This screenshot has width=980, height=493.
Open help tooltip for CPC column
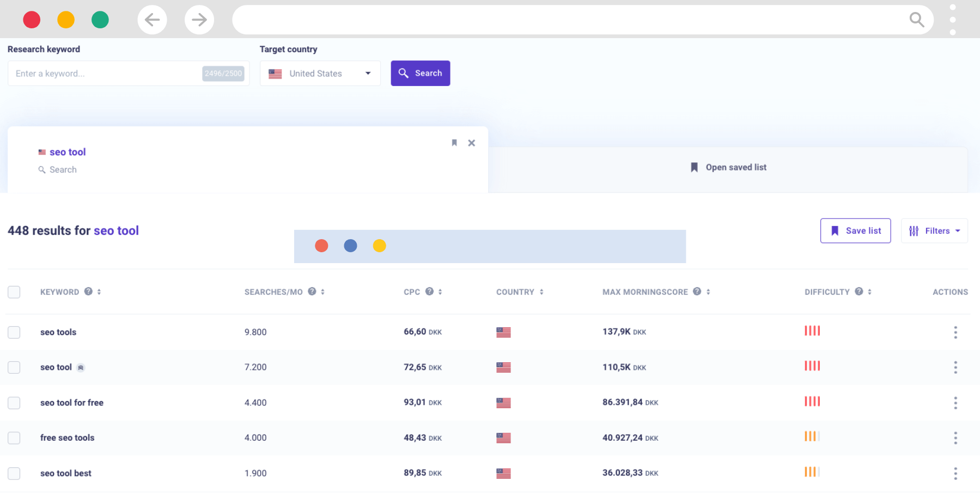pos(430,291)
